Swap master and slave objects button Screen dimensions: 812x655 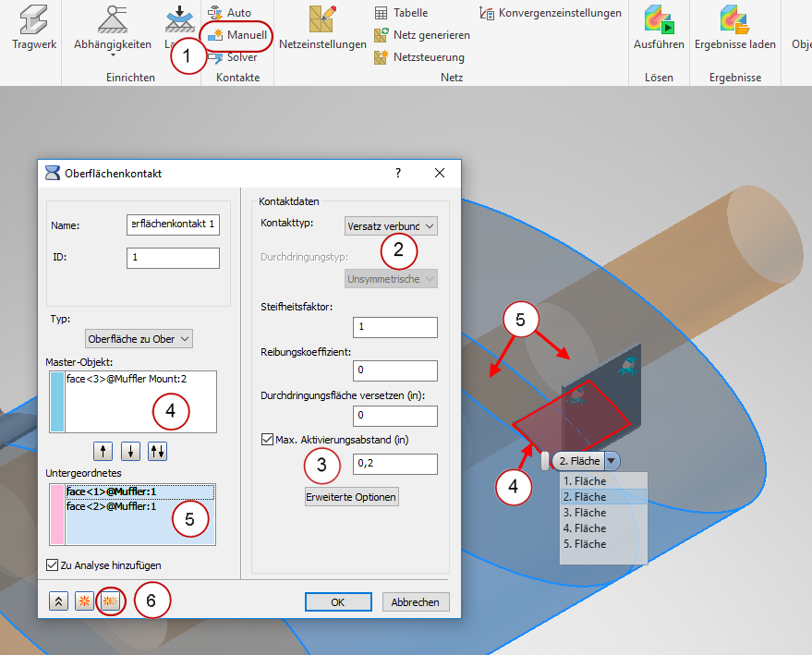157,452
